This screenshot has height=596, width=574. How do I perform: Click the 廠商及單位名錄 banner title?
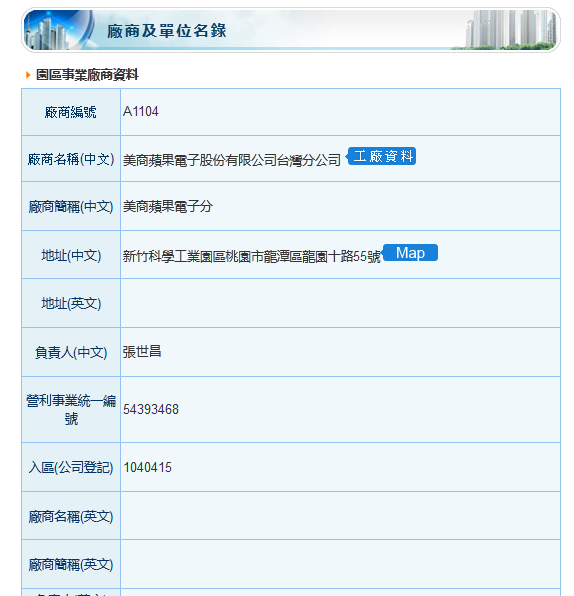[166, 31]
